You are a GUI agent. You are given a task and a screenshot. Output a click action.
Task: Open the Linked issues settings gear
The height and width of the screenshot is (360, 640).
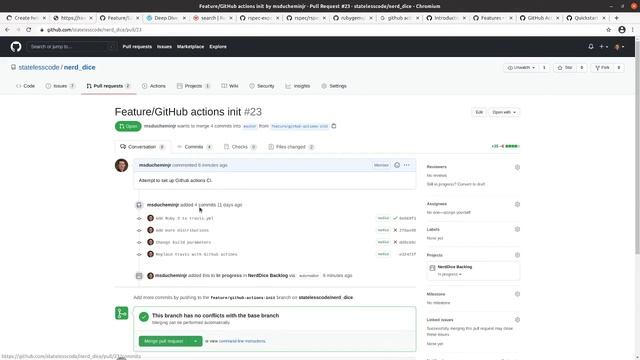(x=517, y=320)
